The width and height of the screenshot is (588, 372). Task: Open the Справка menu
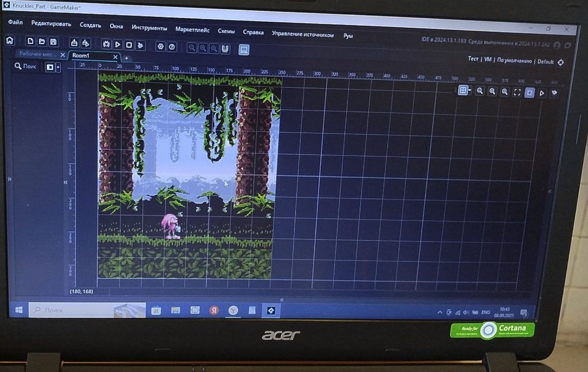253,32
